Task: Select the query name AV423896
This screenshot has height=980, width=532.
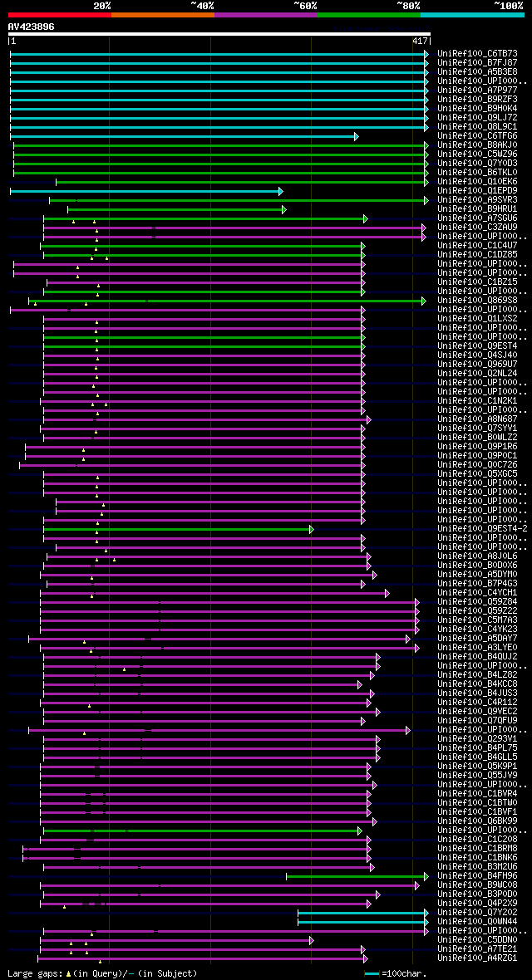Action: pos(32,27)
